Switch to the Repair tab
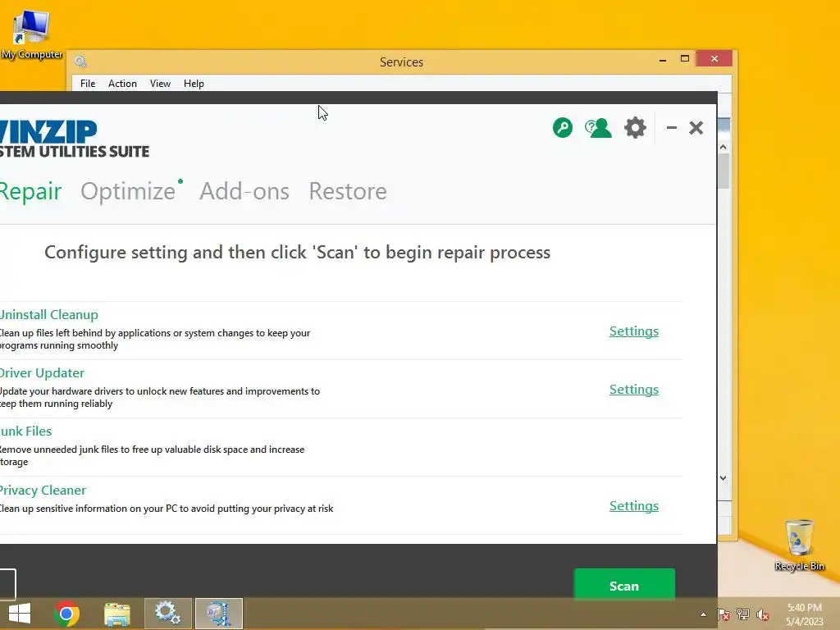This screenshot has height=630, width=840. click(30, 191)
